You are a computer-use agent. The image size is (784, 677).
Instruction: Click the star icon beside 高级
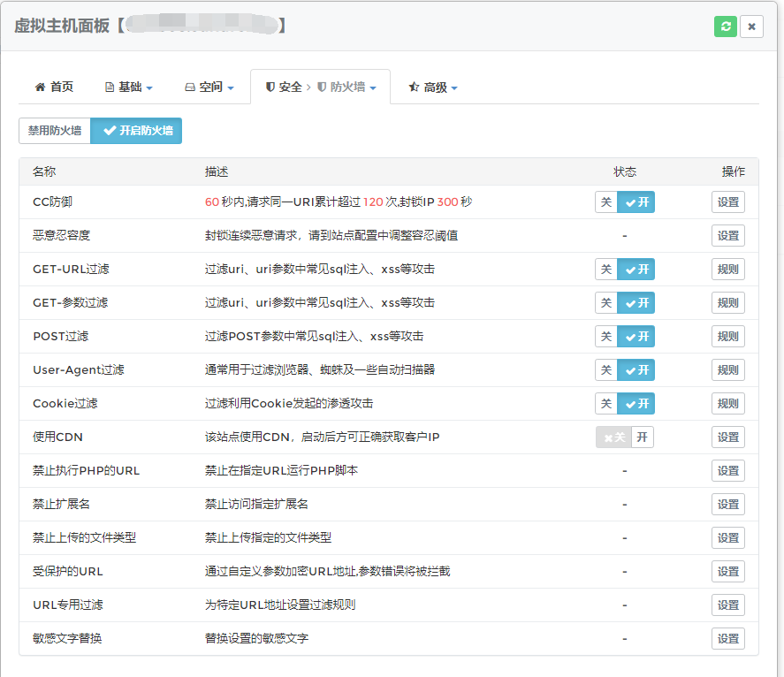coord(414,87)
